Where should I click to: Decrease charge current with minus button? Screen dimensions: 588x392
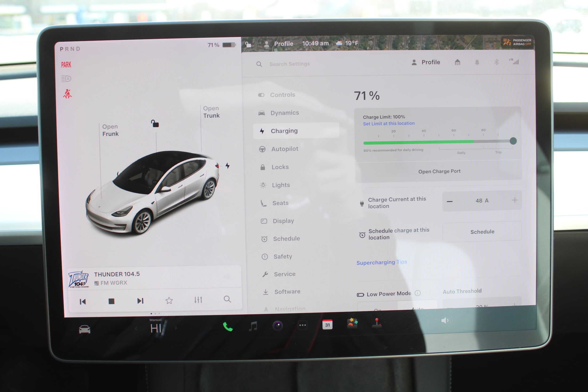click(449, 201)
